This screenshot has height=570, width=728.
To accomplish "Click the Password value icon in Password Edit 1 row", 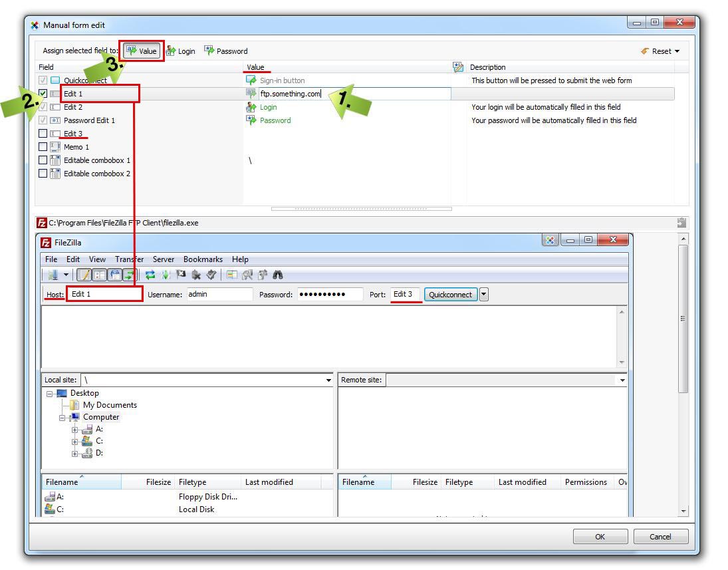I will [251, 120].
